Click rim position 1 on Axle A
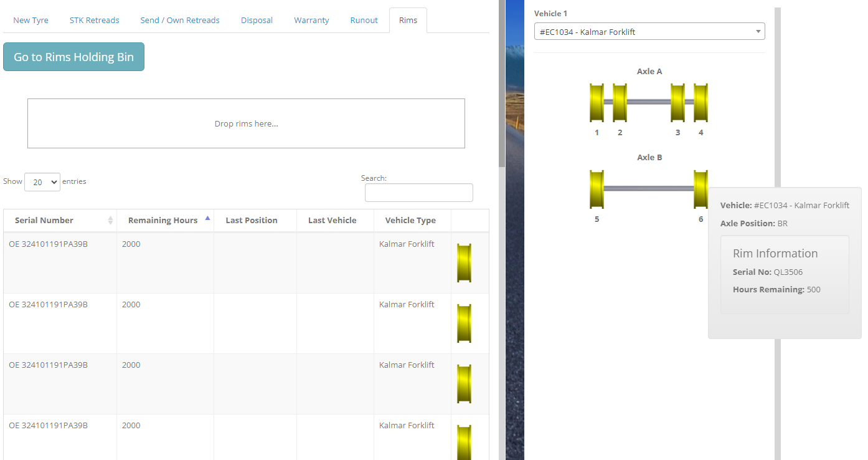Viewport: 868px width, 460px height. (x=597, y=103)
